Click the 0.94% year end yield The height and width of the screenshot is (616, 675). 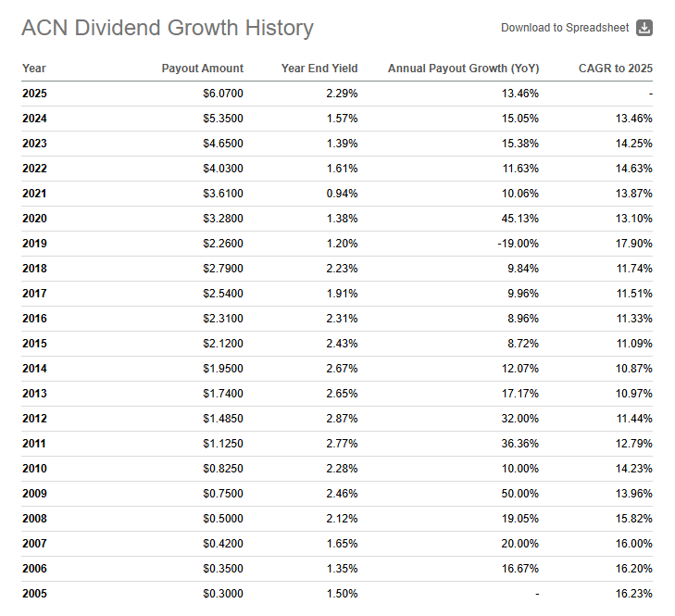tap(342, 194)
